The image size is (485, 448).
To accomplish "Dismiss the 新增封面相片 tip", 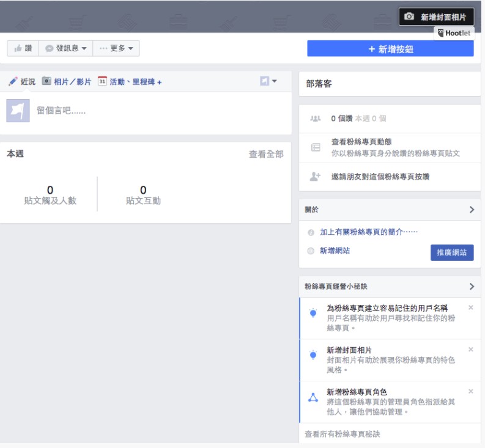I will tap(470, 350).
